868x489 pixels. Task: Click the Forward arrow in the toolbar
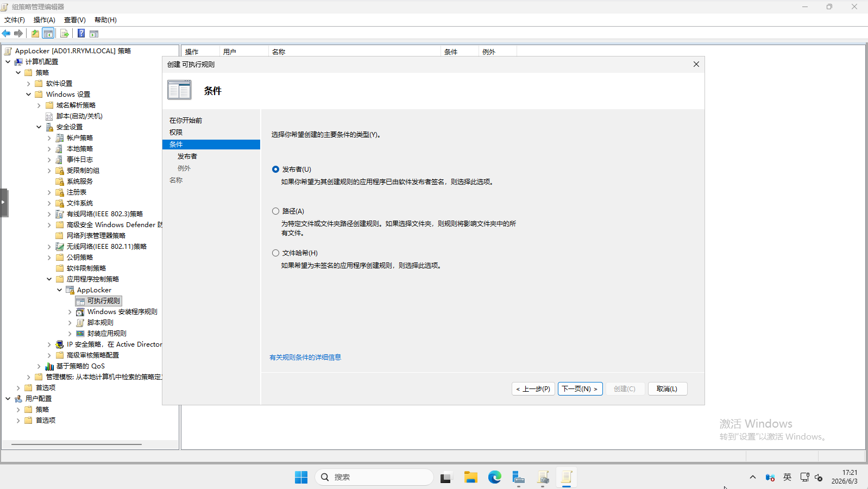click(18, 34)
